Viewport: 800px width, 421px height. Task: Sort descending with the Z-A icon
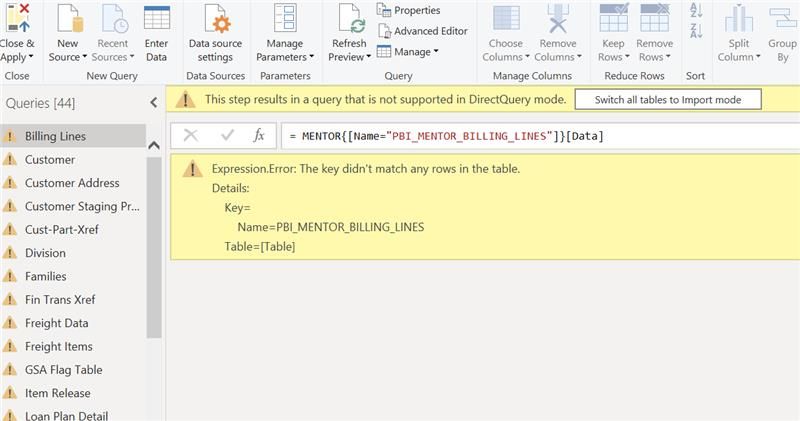(x=696, y=30)
